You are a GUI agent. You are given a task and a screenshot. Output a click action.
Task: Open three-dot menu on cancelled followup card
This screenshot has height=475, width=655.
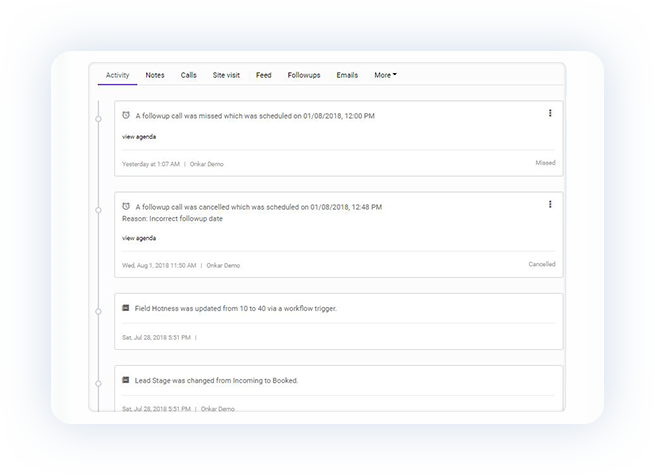[550, 204]
